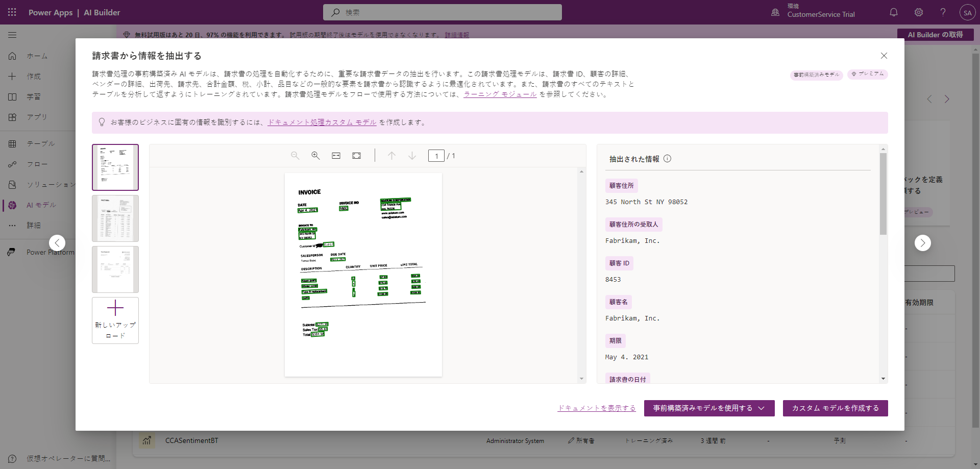This screenshot has width=980, height=469.
Task: Open the settings gear icon
Action: tap(919, 12)
